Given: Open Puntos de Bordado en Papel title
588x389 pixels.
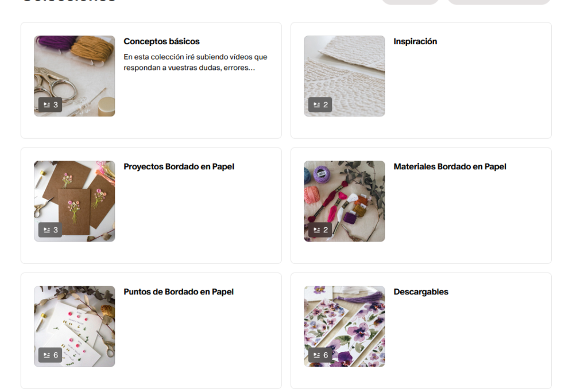Looking at the screenshot, I should pyautogui.click(x=179, y=291).
